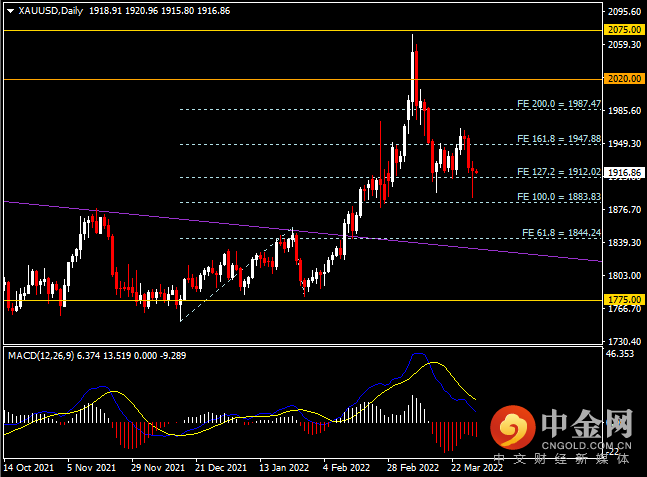Click the FE 200.0 = 1987.47 label

tap(559, 104)
